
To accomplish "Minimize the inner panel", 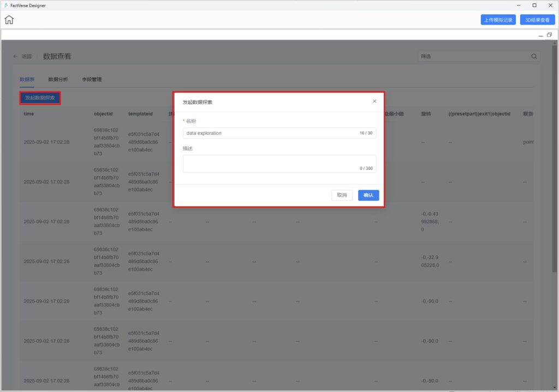I will [540, 35].
